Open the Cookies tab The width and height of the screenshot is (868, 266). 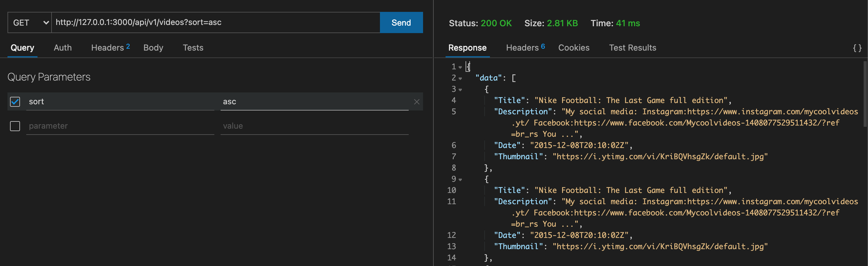(573, 48)
